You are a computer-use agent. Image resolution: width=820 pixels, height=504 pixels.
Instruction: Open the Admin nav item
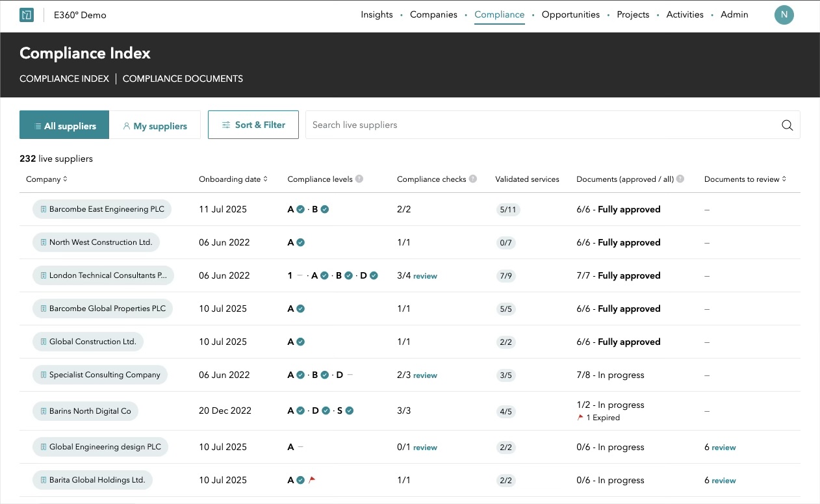[734, 14]
